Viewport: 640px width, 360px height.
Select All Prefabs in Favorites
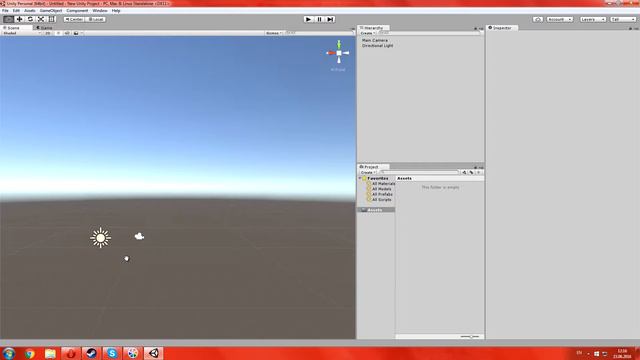380,194
